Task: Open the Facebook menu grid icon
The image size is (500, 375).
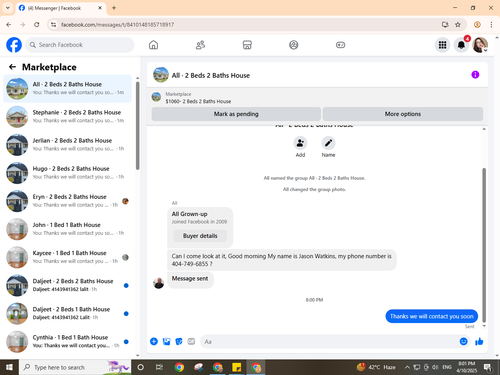Action: 442,45
